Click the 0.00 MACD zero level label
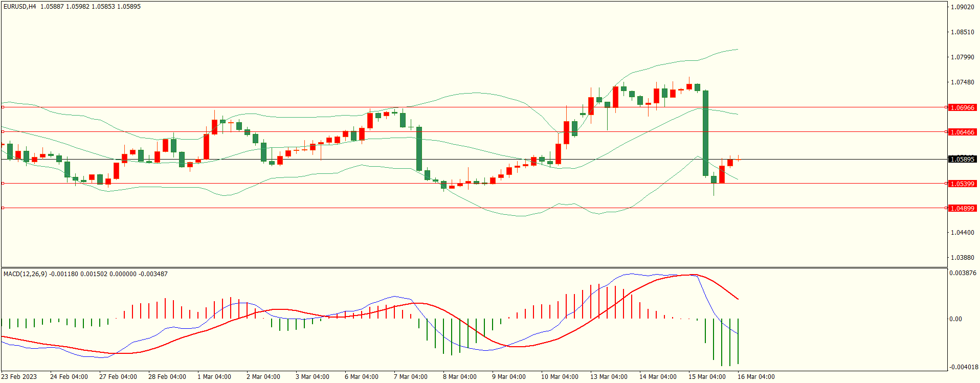980x383 pixels. 955,319
